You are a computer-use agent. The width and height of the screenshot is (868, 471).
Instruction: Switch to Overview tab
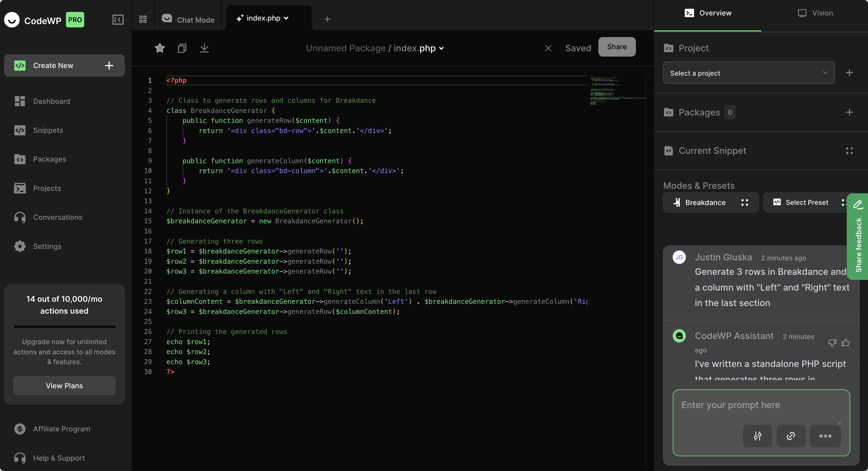(x=708, y=13)
